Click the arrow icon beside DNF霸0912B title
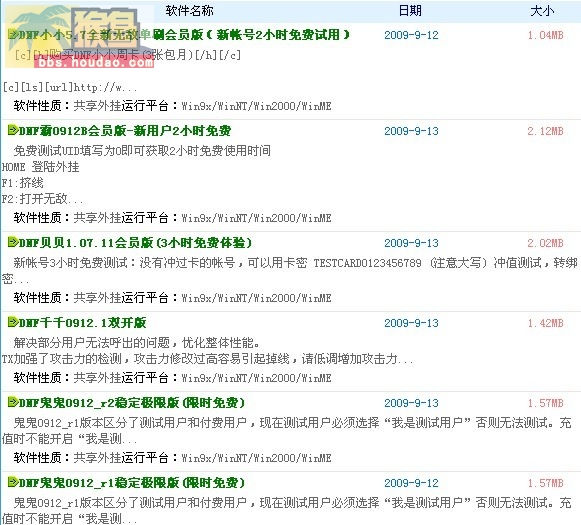Screen dimensions: 581x525 13,130
